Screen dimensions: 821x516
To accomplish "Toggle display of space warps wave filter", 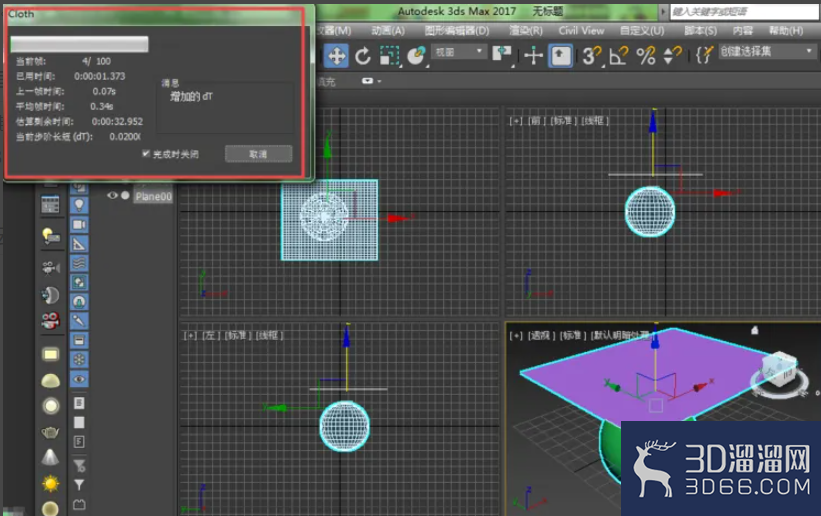I will (79, 263).
